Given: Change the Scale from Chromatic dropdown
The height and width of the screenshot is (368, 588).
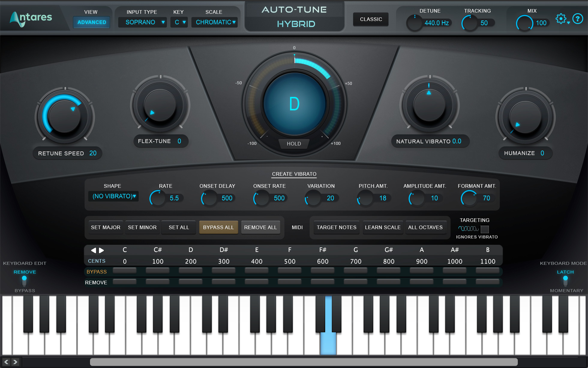Looking at the screenshot, I should click(214, 22).
